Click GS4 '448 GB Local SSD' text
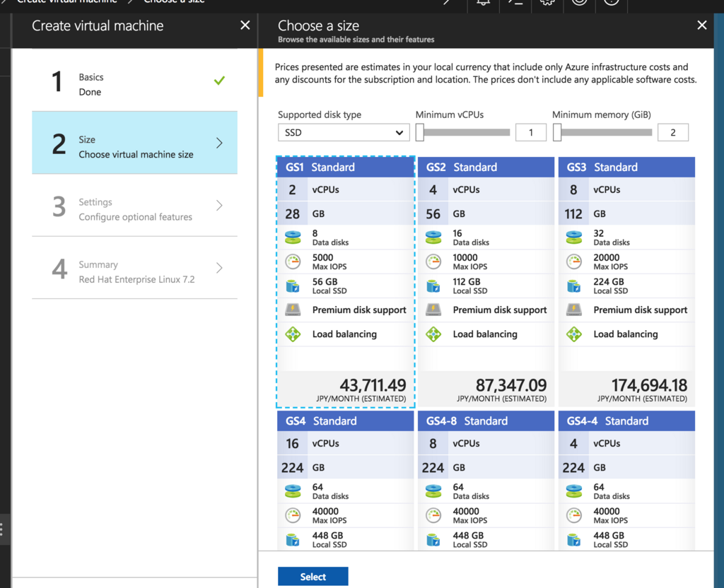This screenshot has width=724, height=588. tap(329, 539)
